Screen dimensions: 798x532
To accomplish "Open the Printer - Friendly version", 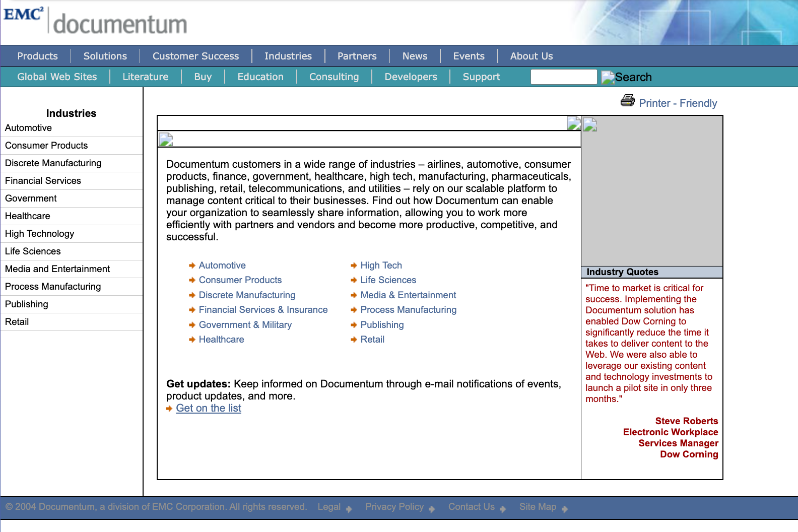I will coord(678,103).
